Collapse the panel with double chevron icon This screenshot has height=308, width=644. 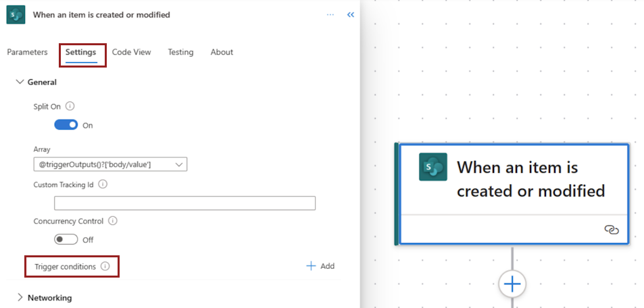point(350,14)
